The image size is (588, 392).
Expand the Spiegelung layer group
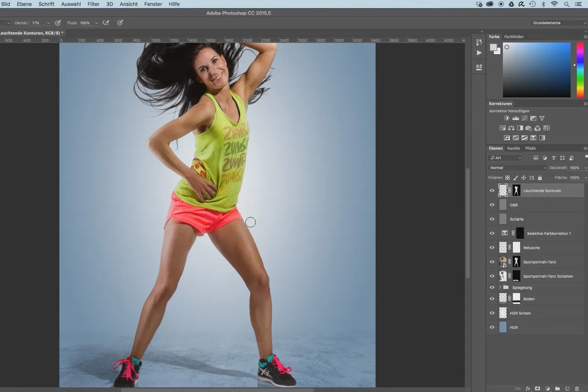click(x=500, y=287)
